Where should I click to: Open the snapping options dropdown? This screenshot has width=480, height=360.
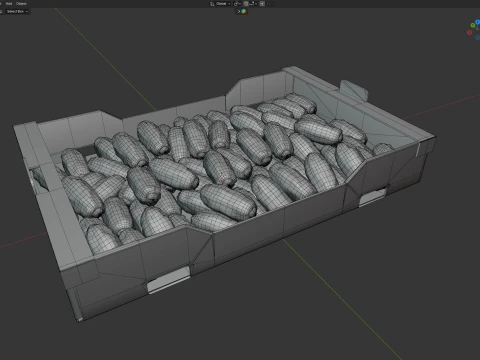click(253, 4)
